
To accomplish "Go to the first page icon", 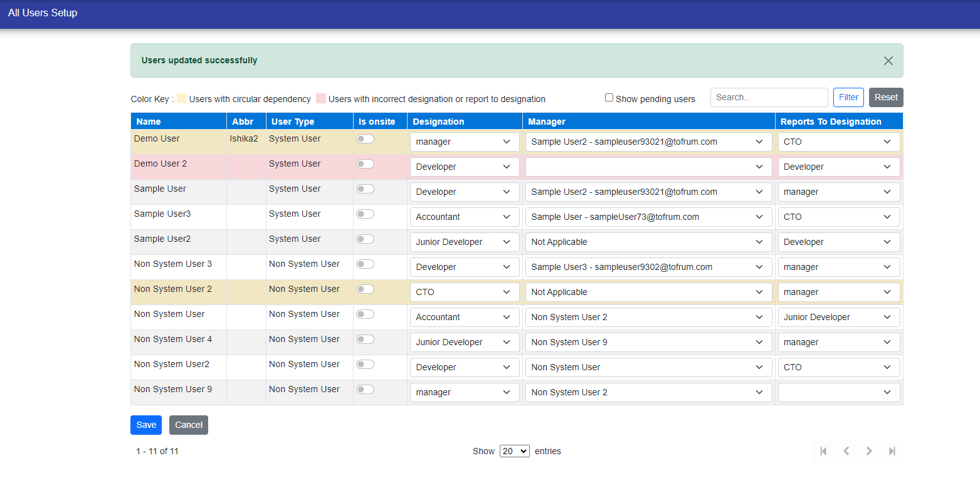I will (823, 451).
